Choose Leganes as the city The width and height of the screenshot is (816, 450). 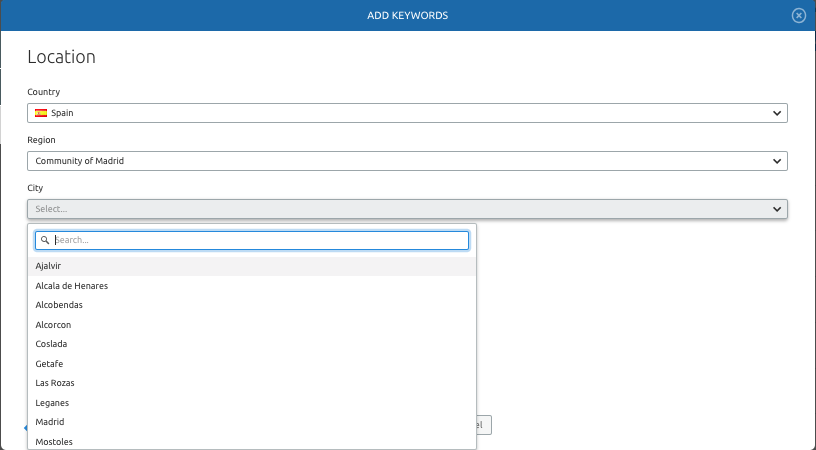tap(52, 403)
